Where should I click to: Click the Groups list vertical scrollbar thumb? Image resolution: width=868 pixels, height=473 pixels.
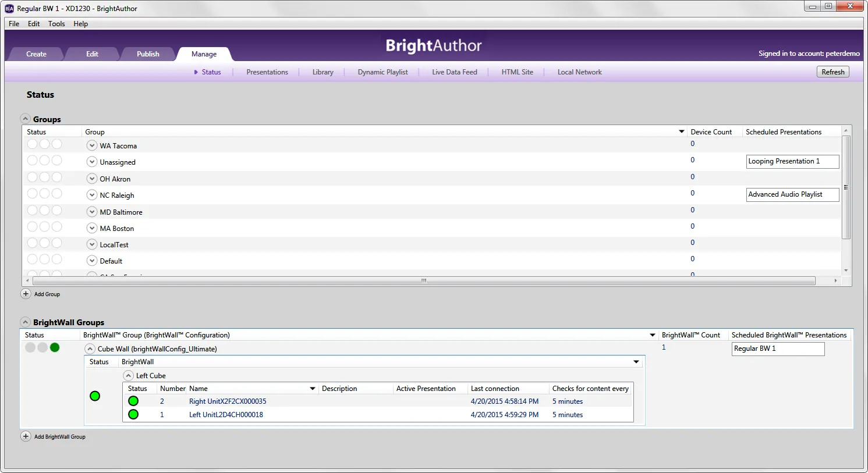846,187
